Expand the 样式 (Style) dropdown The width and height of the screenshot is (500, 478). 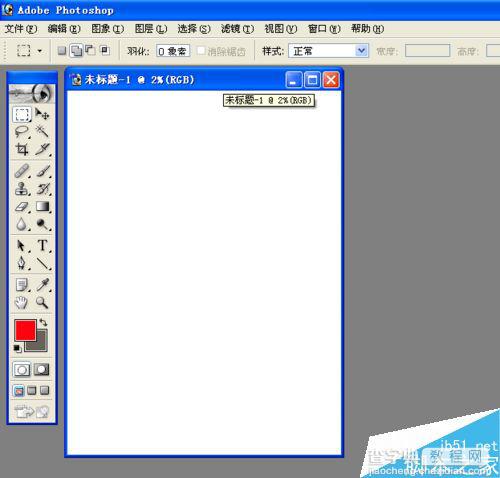pos(361,51)
